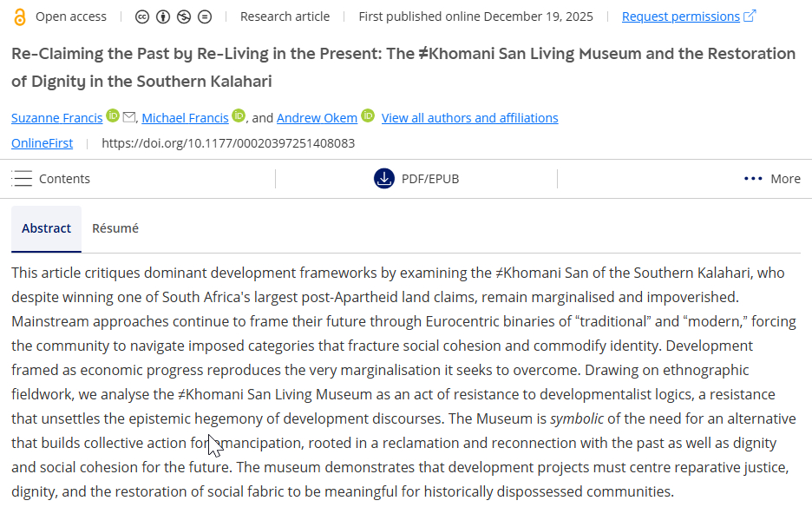Click the article DOI URL text
The width and height of the screenshot is (812, 527).
click(228, 143)
